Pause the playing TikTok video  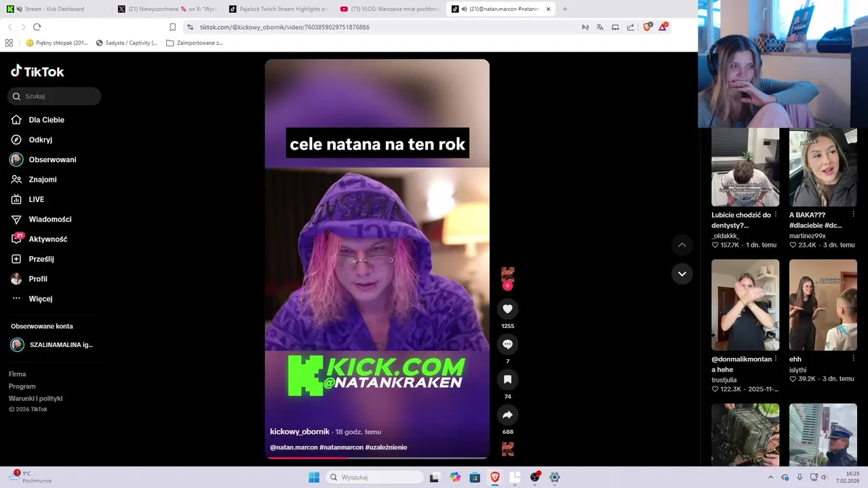pos(377,259)
